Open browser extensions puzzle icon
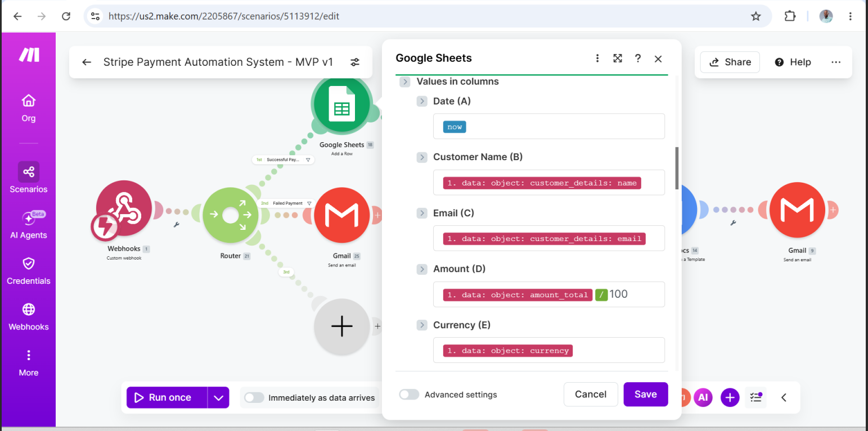868x431 pixels. pyautogui.click(x=790, y=16)
